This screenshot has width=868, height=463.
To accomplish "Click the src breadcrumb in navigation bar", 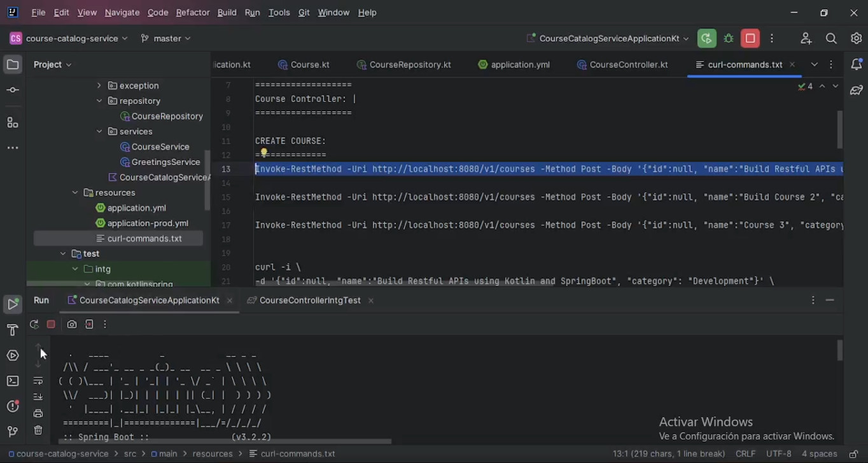I will [x=130, y=454].
